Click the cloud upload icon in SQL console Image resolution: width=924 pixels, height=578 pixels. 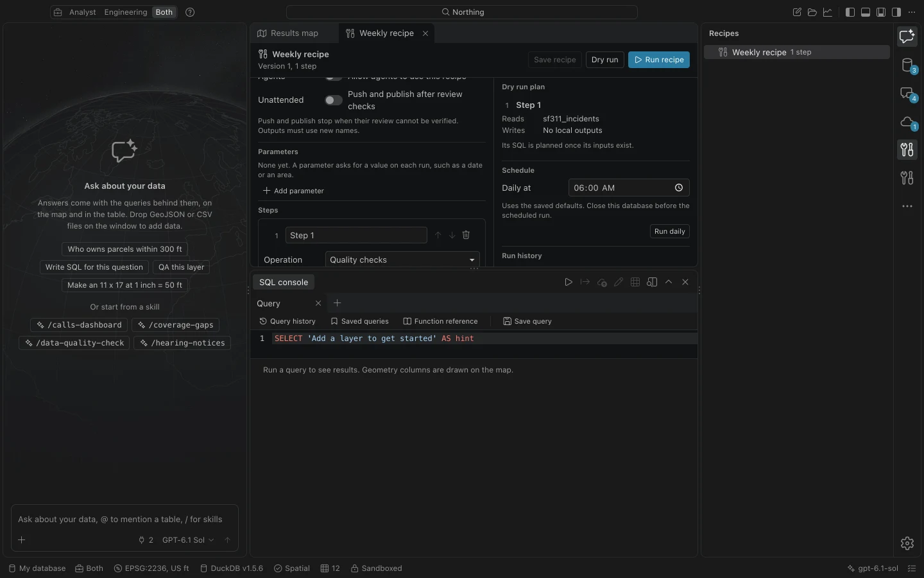602,282
